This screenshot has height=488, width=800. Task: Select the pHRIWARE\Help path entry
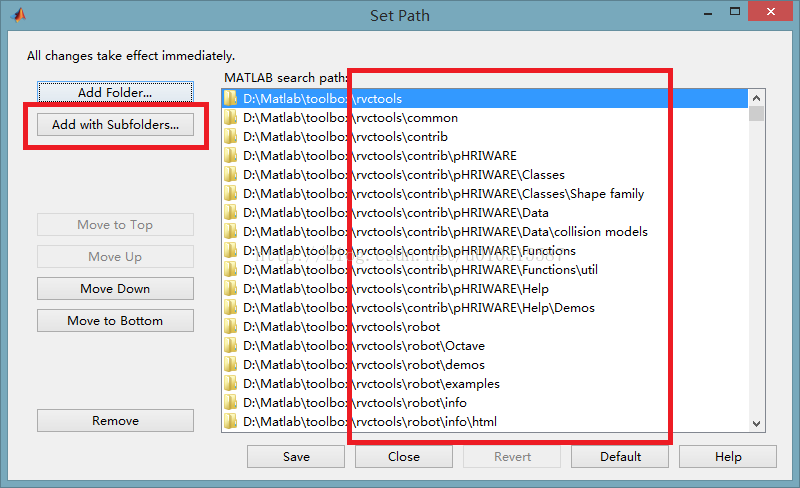click(485, 288)
